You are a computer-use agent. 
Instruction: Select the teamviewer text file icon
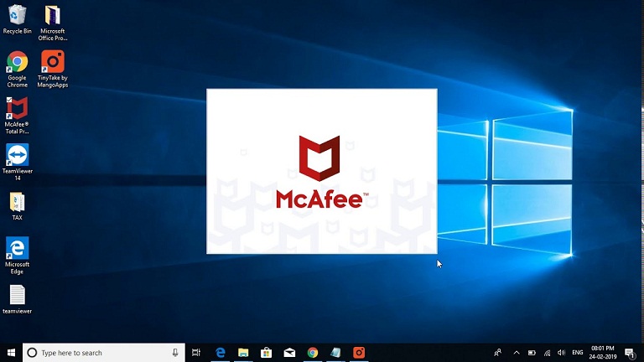17,300
